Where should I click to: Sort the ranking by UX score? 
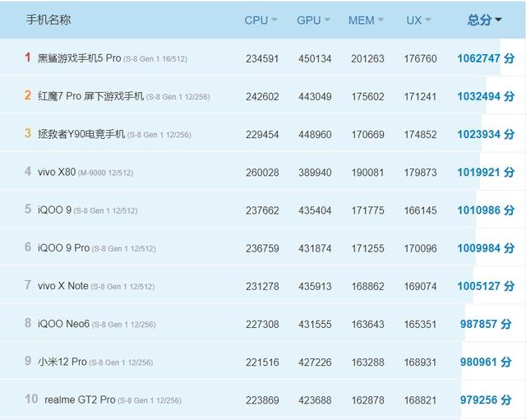418,21
